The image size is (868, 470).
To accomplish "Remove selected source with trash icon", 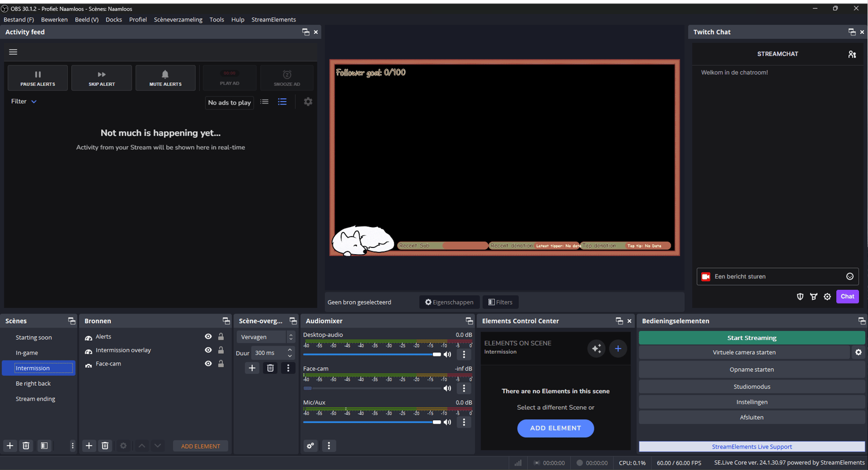I will [105, 446].
